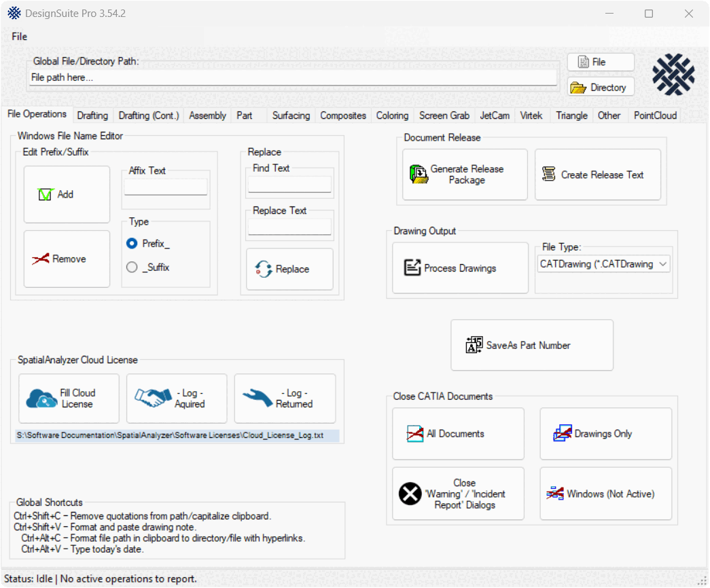Switch to the Drafting tab
This screenshot has height=588, width=710.
(92, 115)
